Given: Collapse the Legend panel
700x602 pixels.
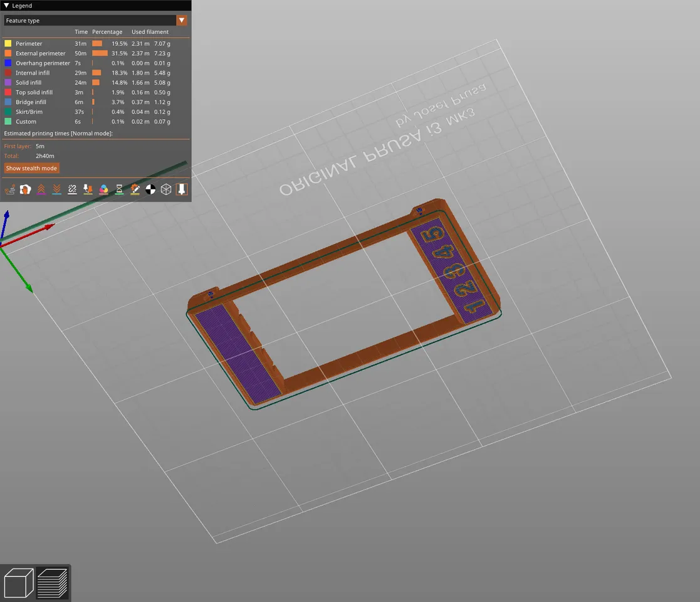Looking at the screenshot, I should pos(6,5).
